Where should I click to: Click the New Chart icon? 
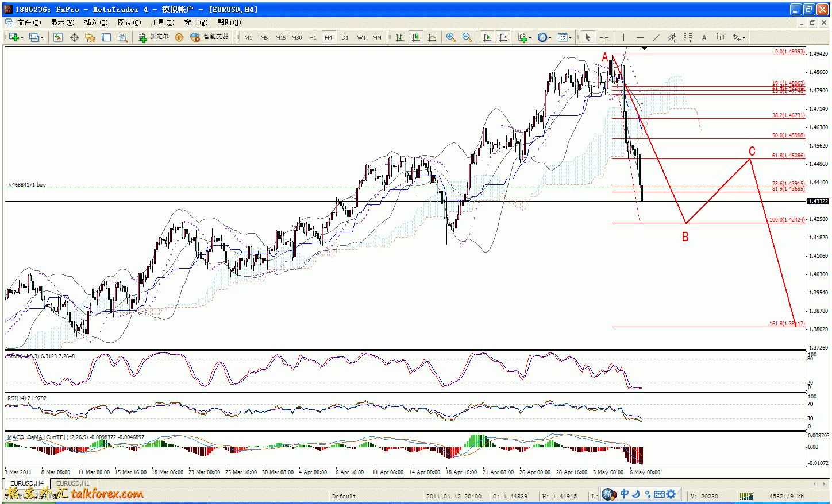[14, 37]
